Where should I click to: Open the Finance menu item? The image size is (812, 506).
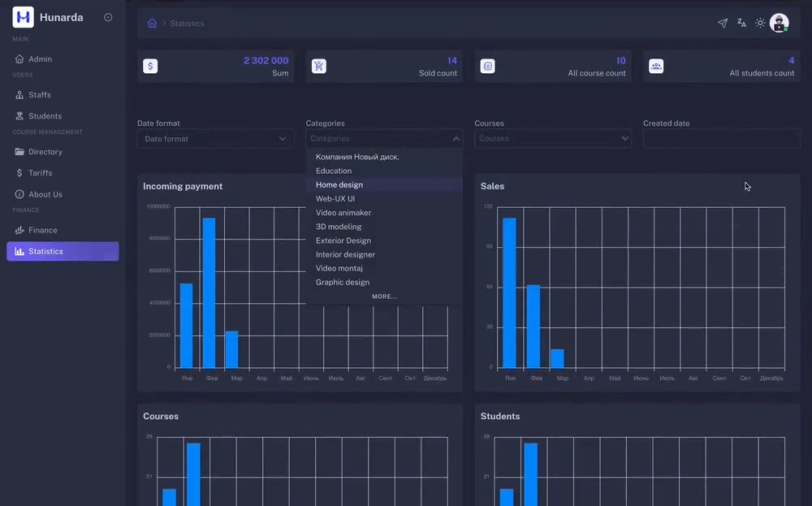coord(63,230)
